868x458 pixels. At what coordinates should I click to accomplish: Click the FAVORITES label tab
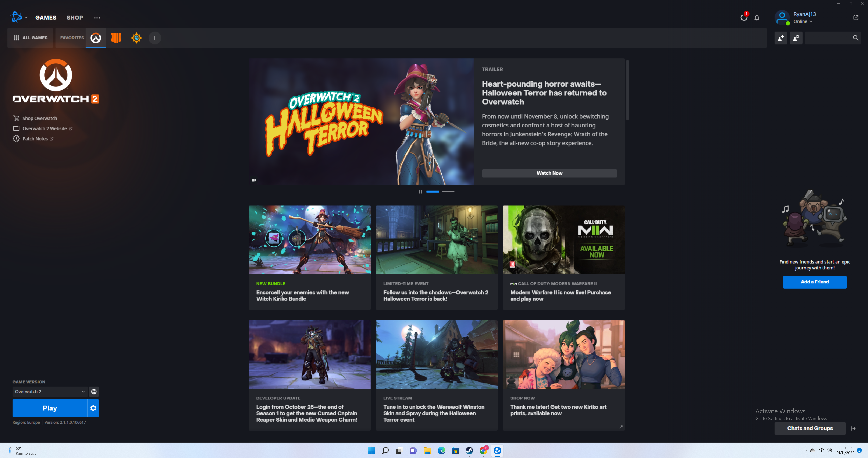point(72,38)
